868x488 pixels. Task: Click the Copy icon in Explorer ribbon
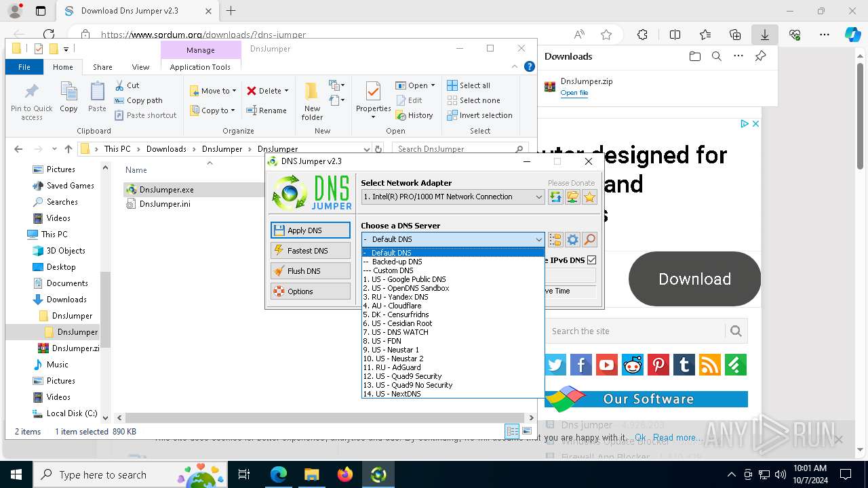coord(68,97)
